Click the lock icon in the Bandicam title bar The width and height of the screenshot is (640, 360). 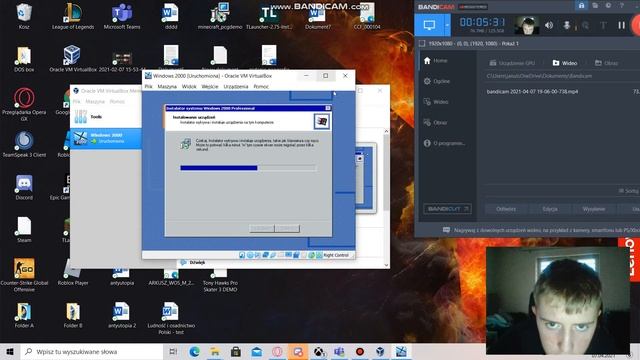[x=581, y=6]
